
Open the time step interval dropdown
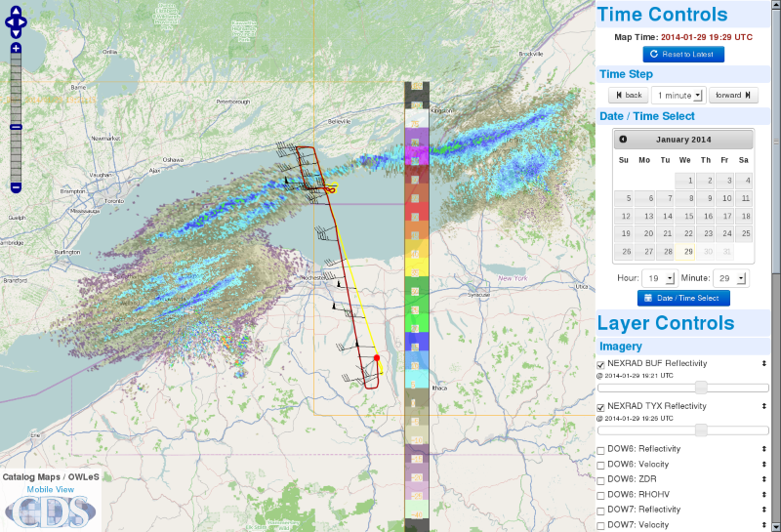tap(678, 95)
